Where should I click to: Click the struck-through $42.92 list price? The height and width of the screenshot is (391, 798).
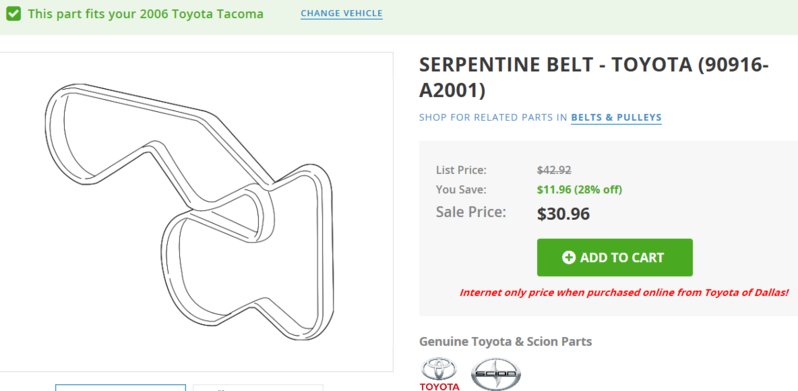pyautogui.click(x=554, y=170)
